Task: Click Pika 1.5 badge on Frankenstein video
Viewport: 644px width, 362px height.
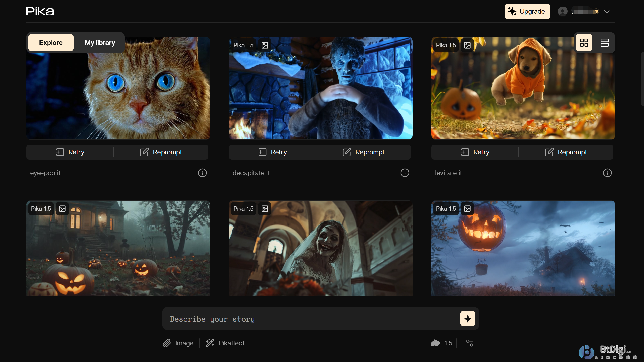Action: [x=244, y=45]
